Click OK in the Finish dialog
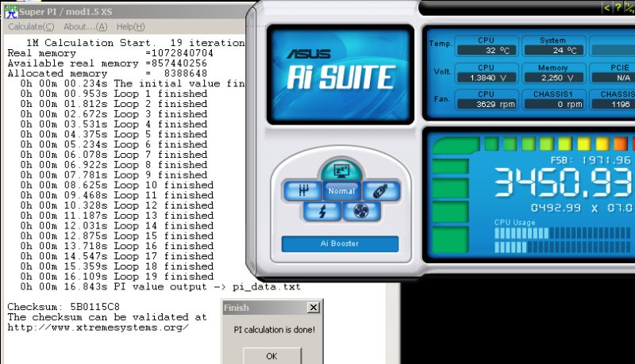Screen dimensions: 635x364 [271, 356]
